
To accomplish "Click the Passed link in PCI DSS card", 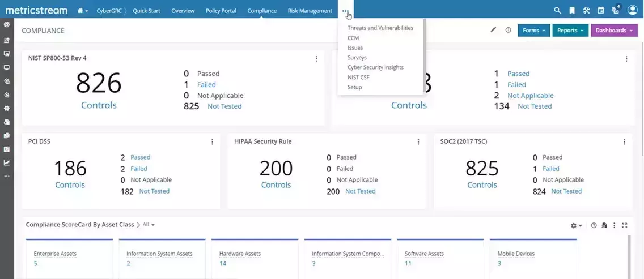I will [x=141, y=157].
